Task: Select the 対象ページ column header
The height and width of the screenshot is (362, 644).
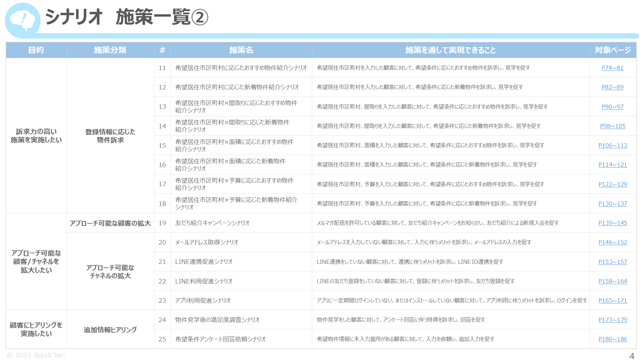Action: (613, 50)
